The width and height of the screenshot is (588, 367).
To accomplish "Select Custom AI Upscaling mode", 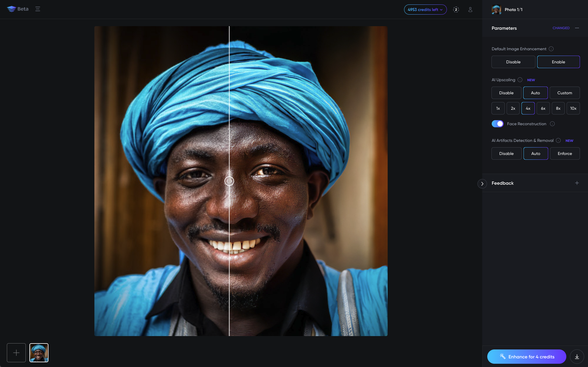I will point(565,92).
